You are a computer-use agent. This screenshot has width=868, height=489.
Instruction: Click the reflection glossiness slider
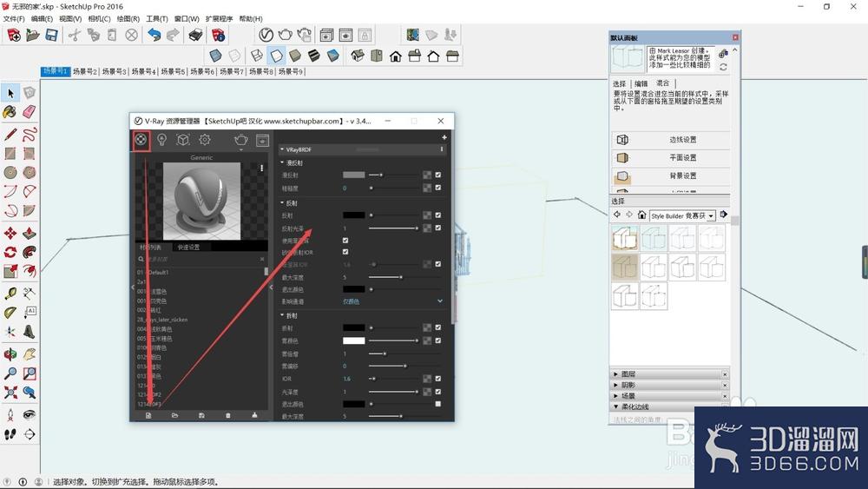[x=393, y=228]
